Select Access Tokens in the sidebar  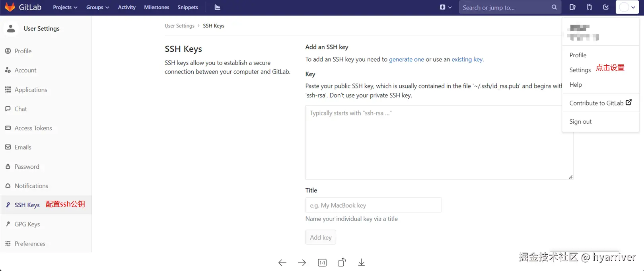[x=33, y=128]
